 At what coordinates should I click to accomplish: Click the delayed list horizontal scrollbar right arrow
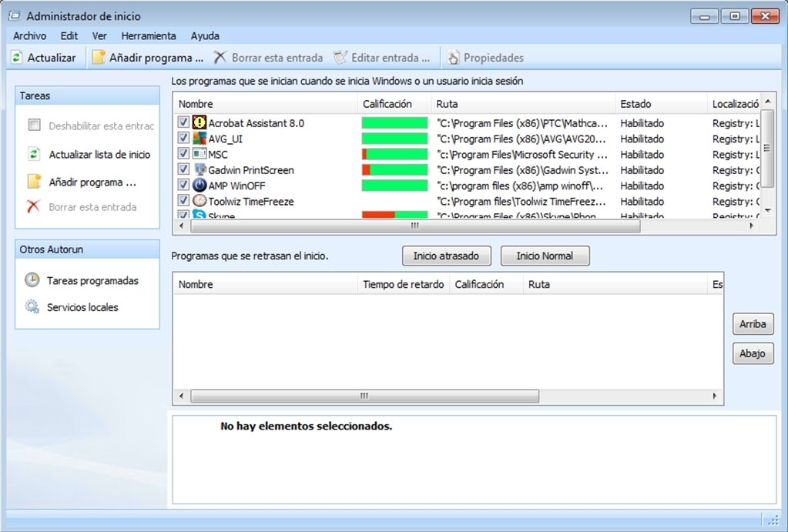715,396
